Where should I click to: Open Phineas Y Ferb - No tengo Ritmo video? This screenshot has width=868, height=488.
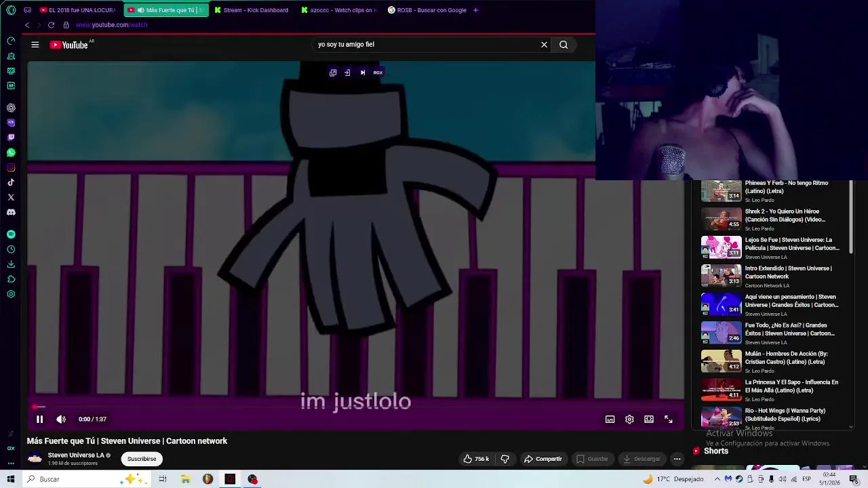tap(774, 191)
